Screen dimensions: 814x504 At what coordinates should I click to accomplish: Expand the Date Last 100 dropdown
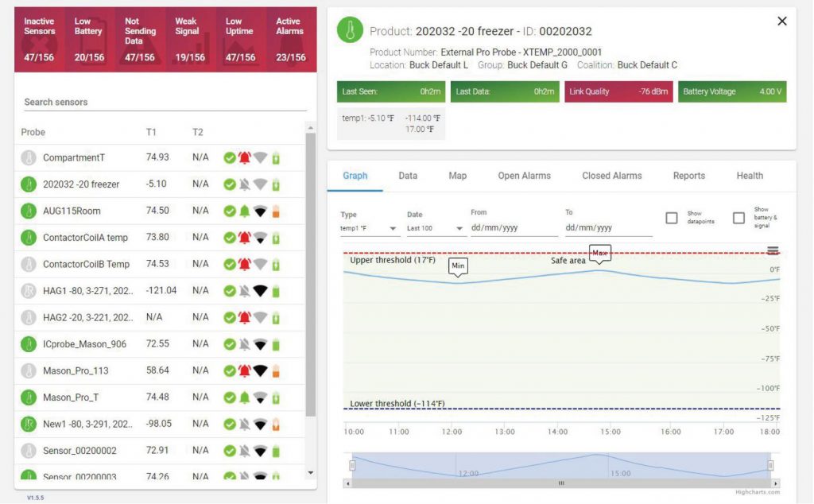(x=436, y=228)
